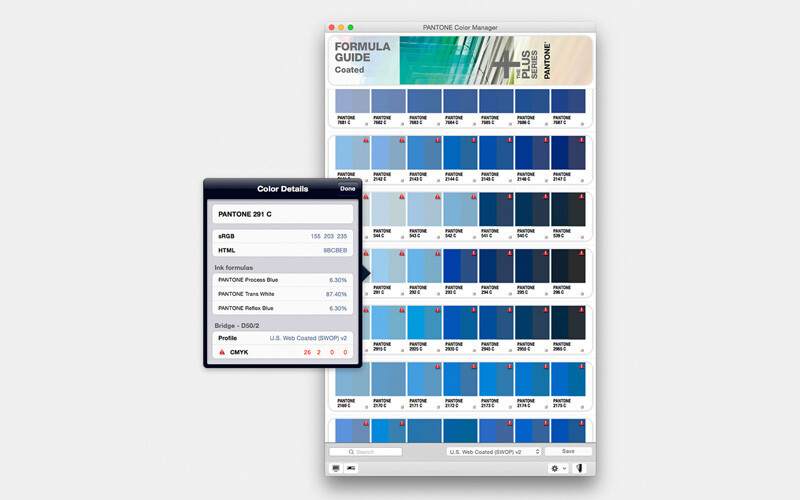This screenshot has height=500, width=800.
Task: Click the warning triangle on PANTONE 2172 C
Action: [473, 366]
